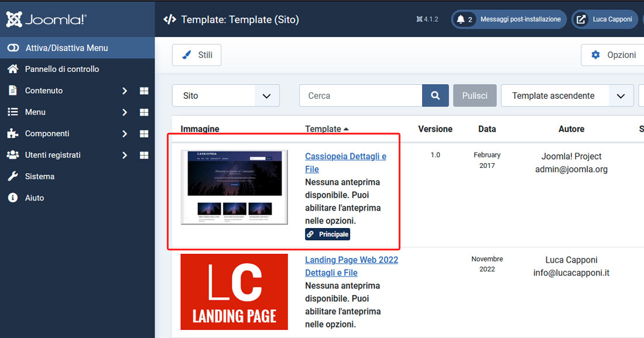Open the Aiuto menu item
Viewport: 644px width, 338px height.
tap(34, 198)
